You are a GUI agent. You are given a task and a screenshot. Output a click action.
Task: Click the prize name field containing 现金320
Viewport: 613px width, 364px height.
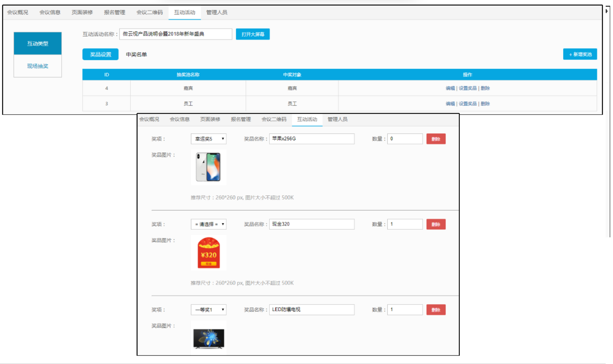(x=311, y=224)
